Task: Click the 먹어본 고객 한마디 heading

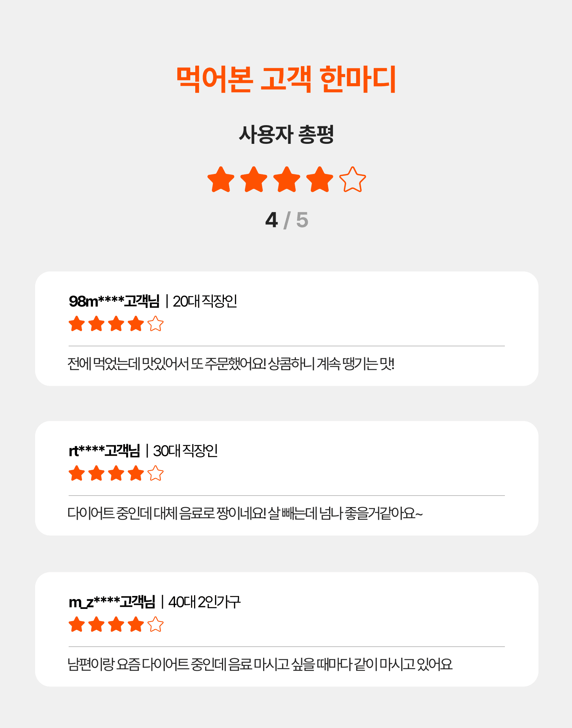Action: [x=286, y=79]
